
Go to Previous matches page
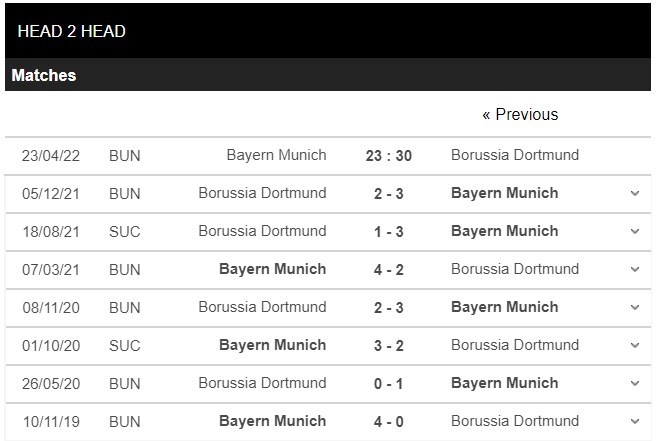(520, 114)
